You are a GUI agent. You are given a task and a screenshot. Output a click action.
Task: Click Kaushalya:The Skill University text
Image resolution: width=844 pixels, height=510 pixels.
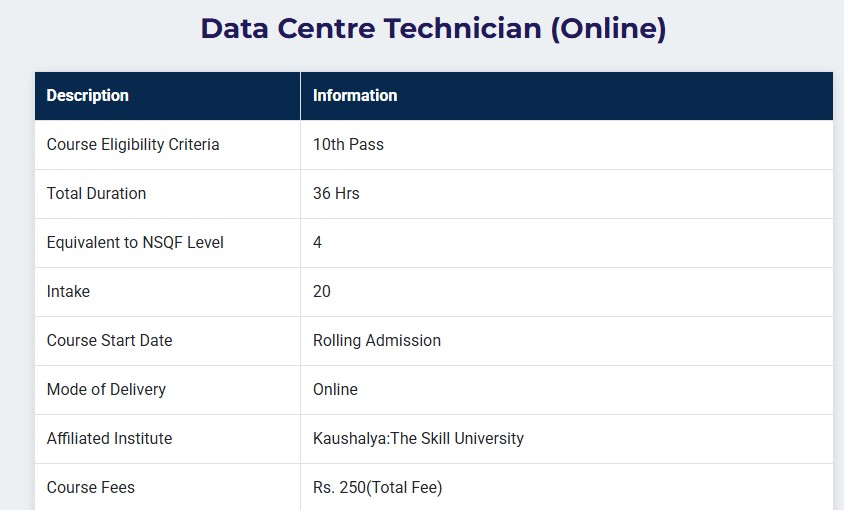pyautogui.click(x=418, y=438)
